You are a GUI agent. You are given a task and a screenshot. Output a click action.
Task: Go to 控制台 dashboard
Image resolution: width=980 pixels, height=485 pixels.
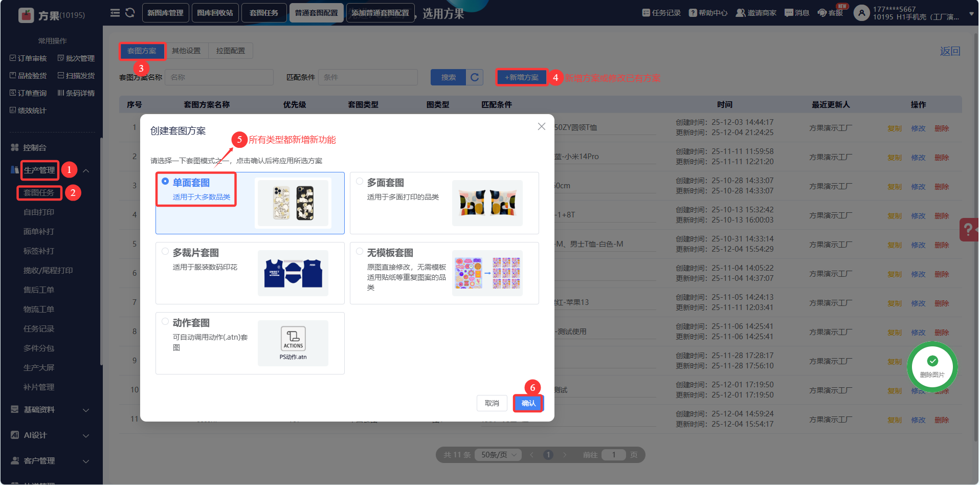35,147
